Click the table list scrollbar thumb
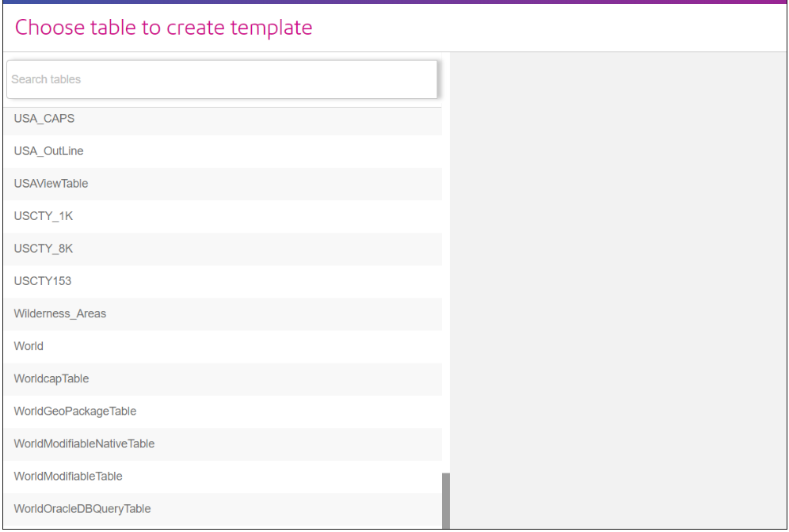Screen dimensions: 789x532 pos(445,500)
